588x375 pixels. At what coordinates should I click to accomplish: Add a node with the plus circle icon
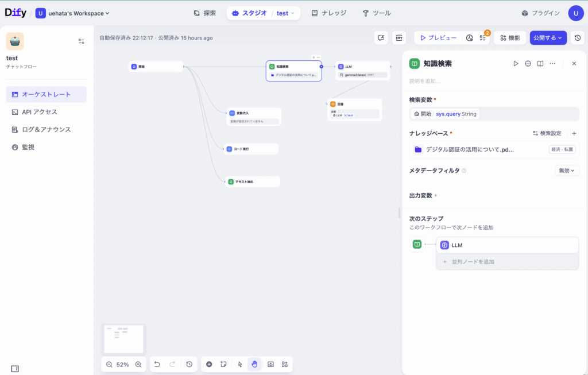pyautogui.click(x=209, y=364)
